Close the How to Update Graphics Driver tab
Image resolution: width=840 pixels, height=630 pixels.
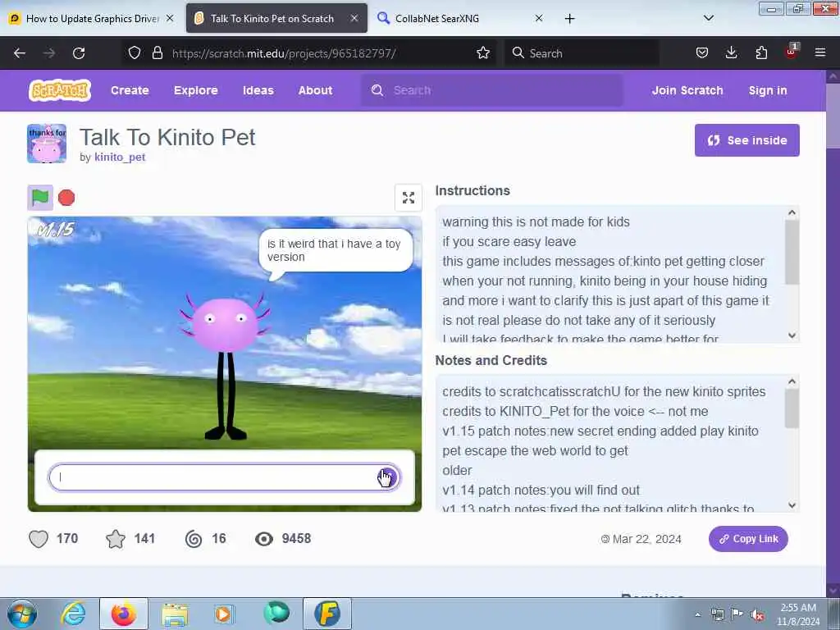pos(170,18)
